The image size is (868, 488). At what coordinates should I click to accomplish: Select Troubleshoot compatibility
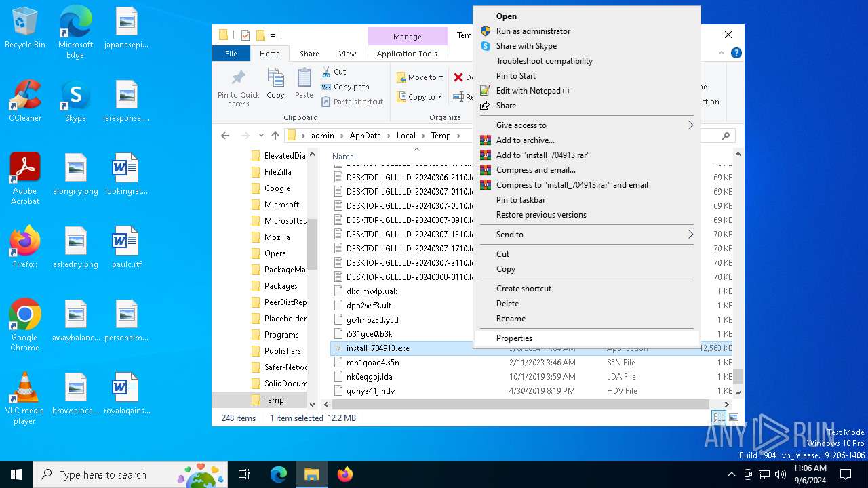pos(587,60)
